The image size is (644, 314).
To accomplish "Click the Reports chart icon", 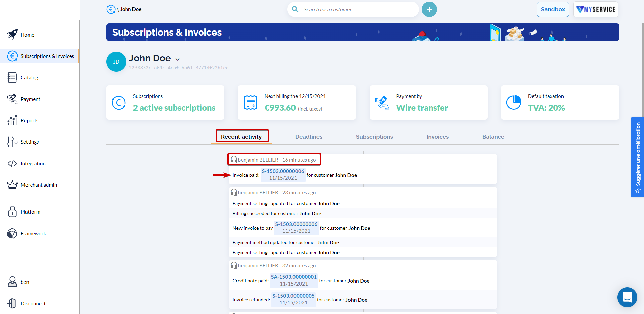I will tap(12, 120).
